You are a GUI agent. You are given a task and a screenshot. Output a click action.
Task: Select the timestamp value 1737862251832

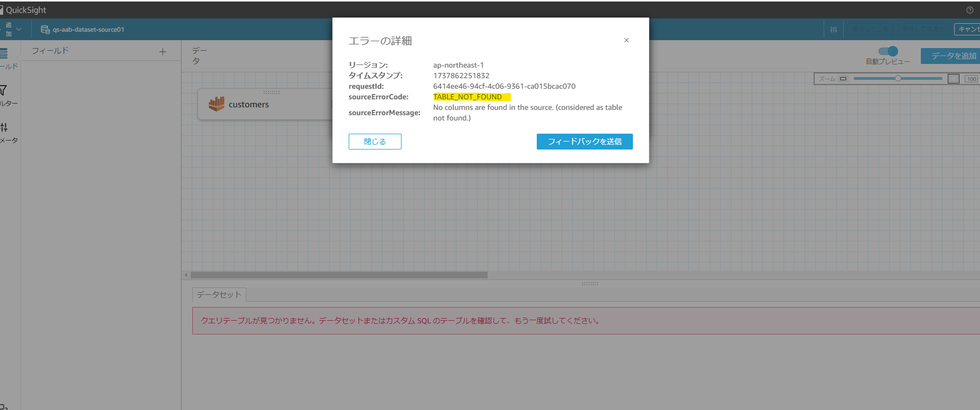(461, 76)
